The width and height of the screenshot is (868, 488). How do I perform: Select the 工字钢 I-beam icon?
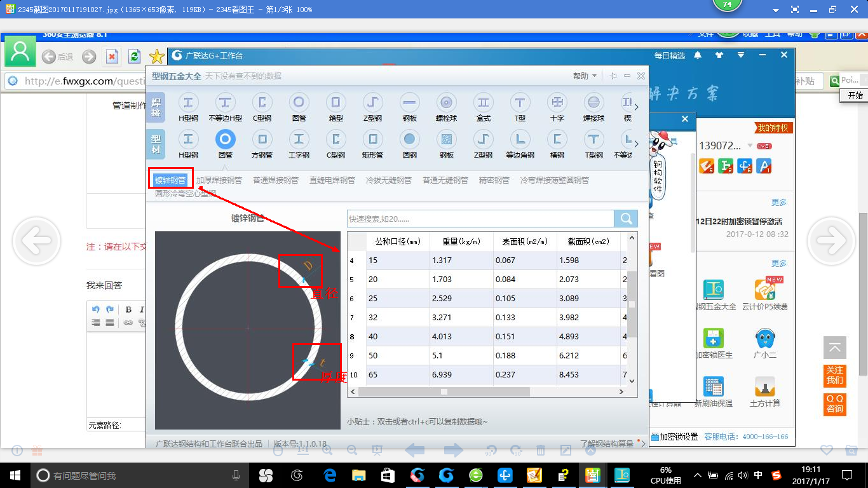pos(299,139)
